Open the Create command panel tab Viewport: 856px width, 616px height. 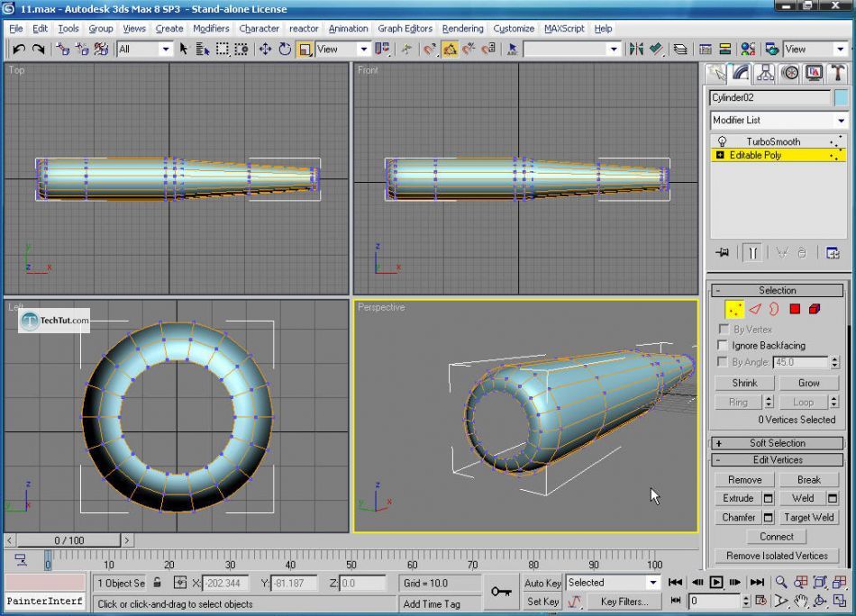[x=717, y=73]
